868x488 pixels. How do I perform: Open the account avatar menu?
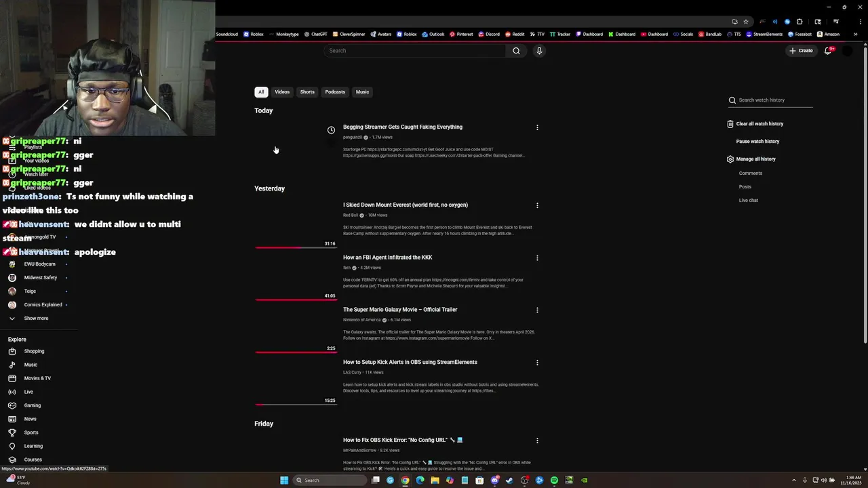click(x=847, y=51)
